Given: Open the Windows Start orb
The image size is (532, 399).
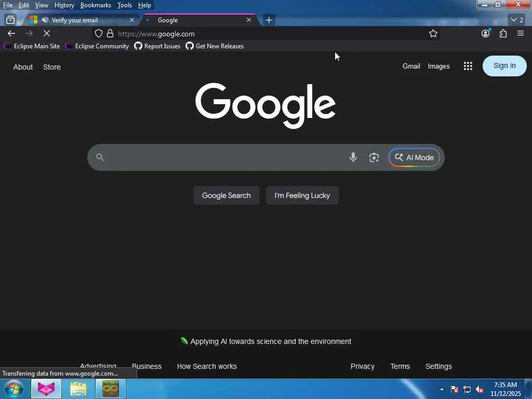Looking at the screenshot, I should click(14, 389).
